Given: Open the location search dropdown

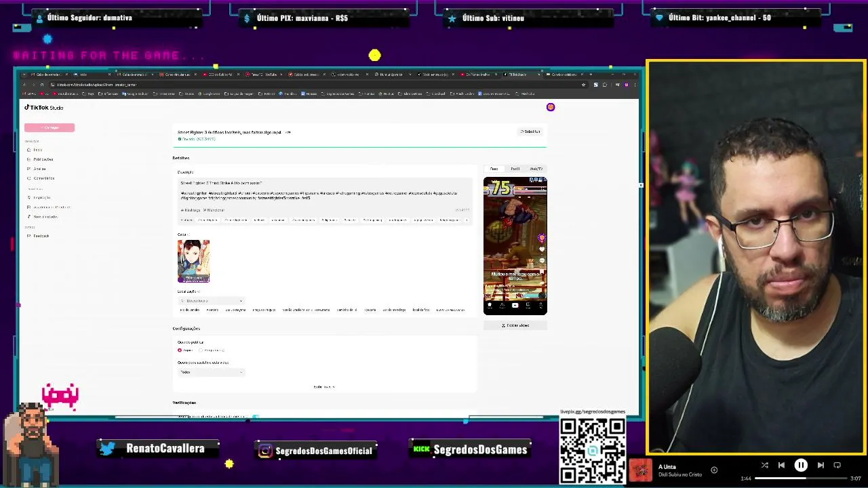Looking at the screenshot, I should click(210, 301).
